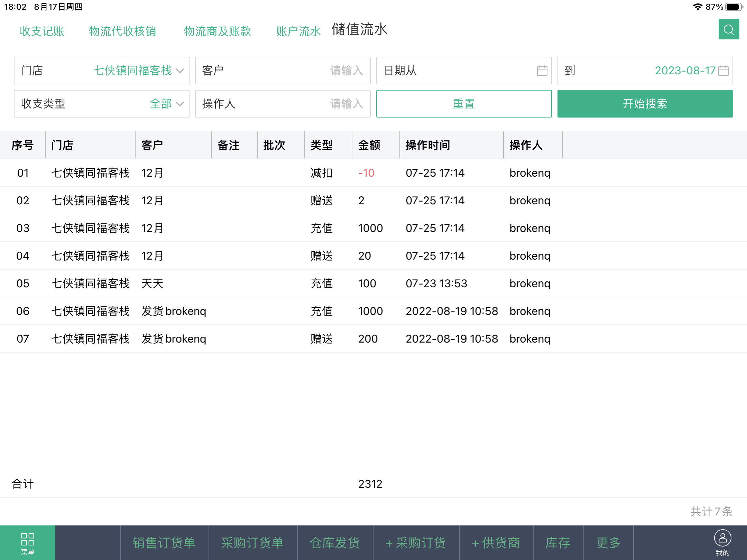Switch to the 账户流水 tab
The image size is (747, 560).
298,31
